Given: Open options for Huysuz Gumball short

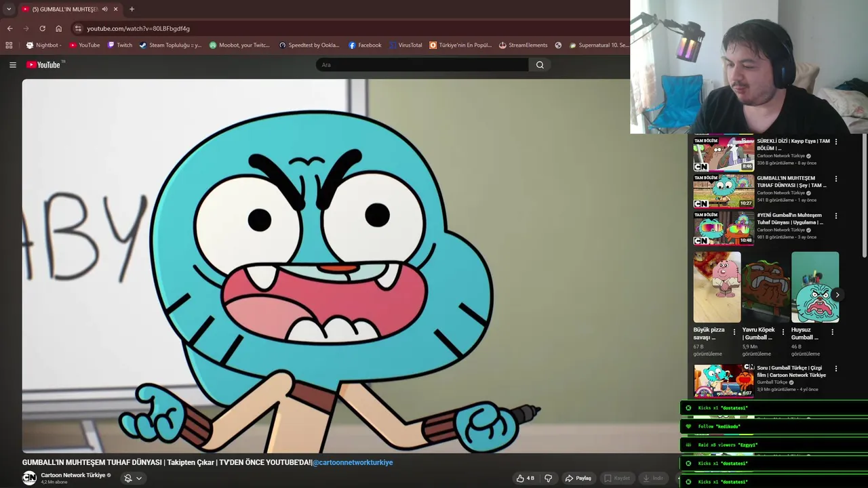Looking at the screenshot, I should click(832, 332).
